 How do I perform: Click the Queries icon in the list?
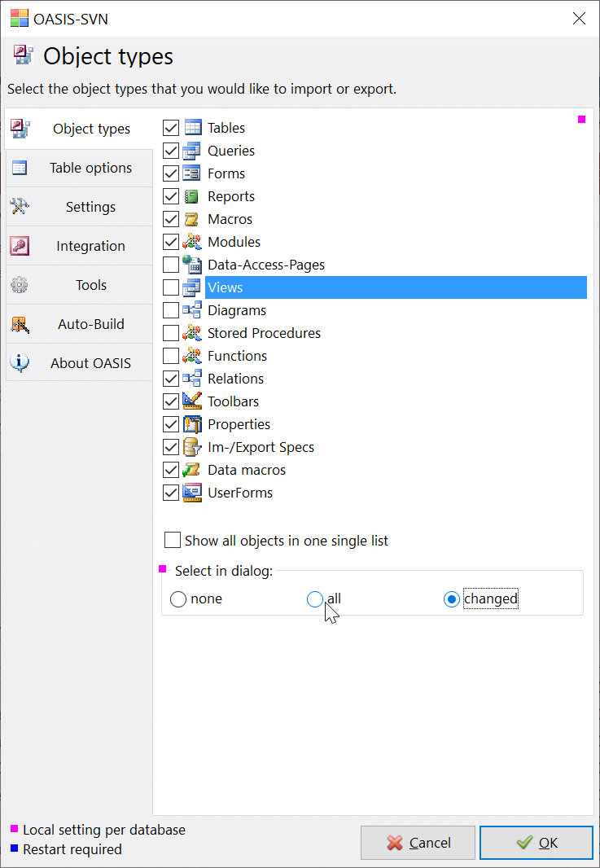pyautogui.click(x=193, y=151)
